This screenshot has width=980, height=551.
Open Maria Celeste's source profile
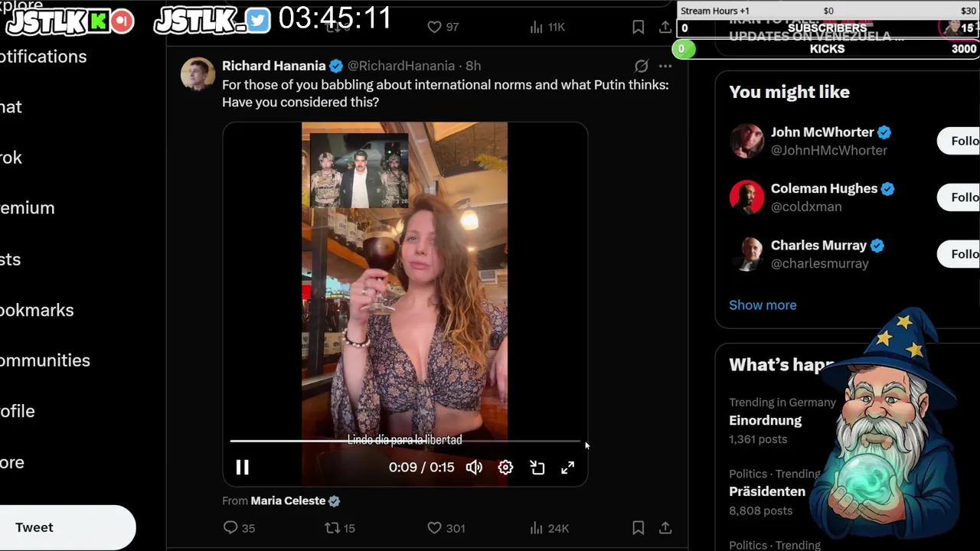288,500
